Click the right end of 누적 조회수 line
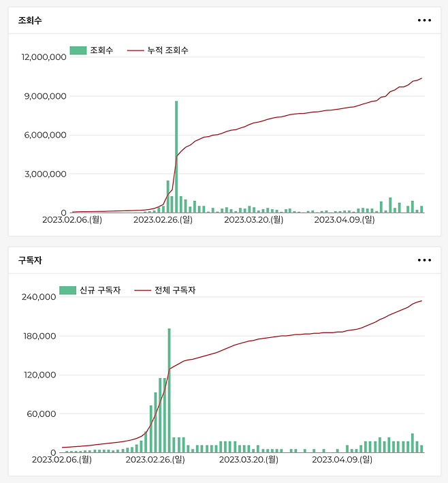The width and height of the screenshot is (448, 483). [x=421, y=78]
